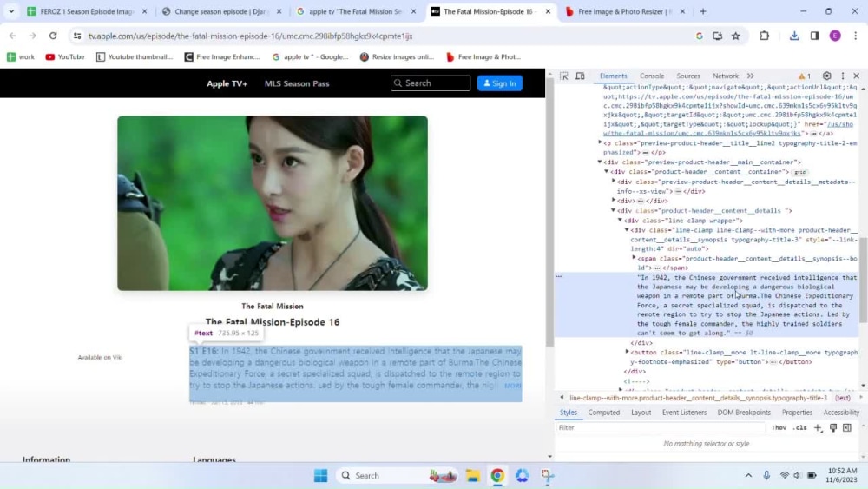868x489 pixels.
Task: Toggle the .cls classes button
Action: (x=800, y=427)
